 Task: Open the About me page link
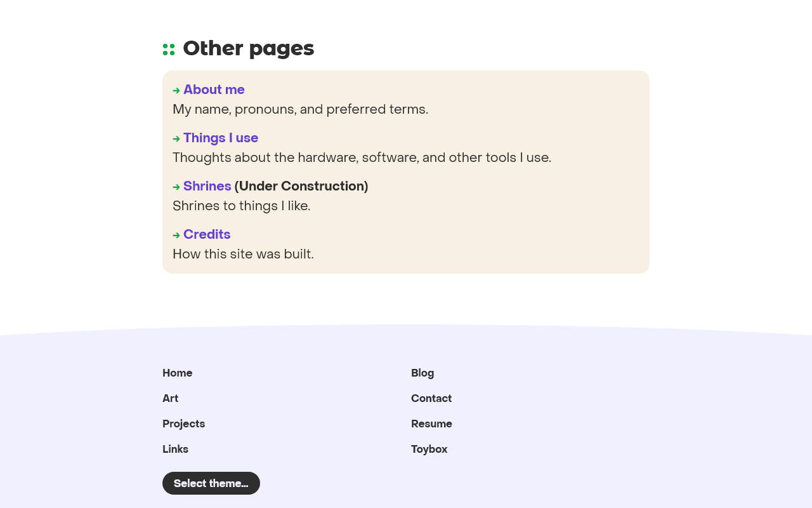(x=214, y=90)
